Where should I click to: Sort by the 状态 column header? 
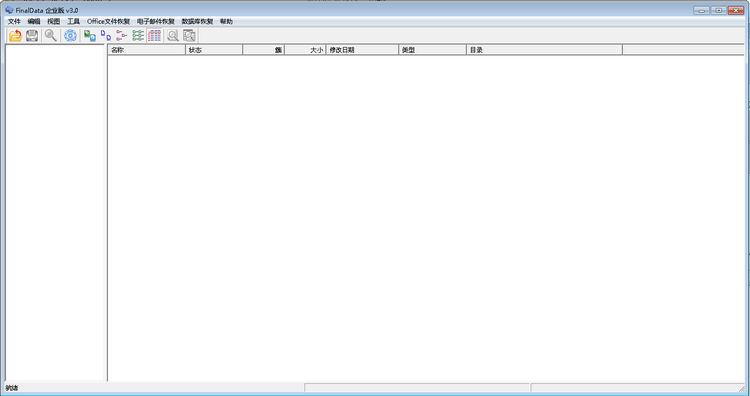click(x=214, y=50)
